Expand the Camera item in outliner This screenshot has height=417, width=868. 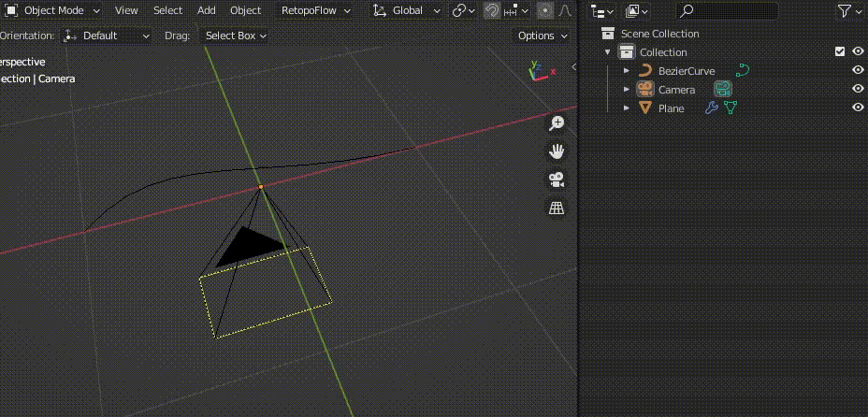coord(627,90)
